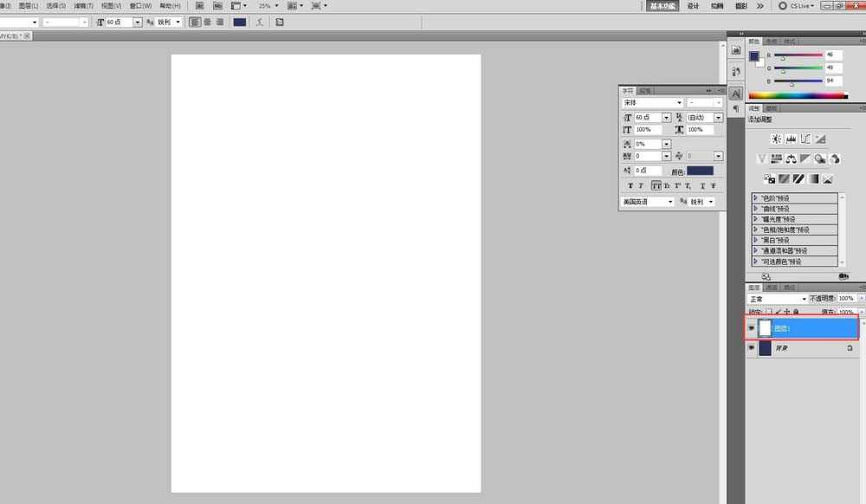This screenshot has width=866, height=504.
Task: Hide the 图层1 layer with its eye icon
Action: (751, 328)
